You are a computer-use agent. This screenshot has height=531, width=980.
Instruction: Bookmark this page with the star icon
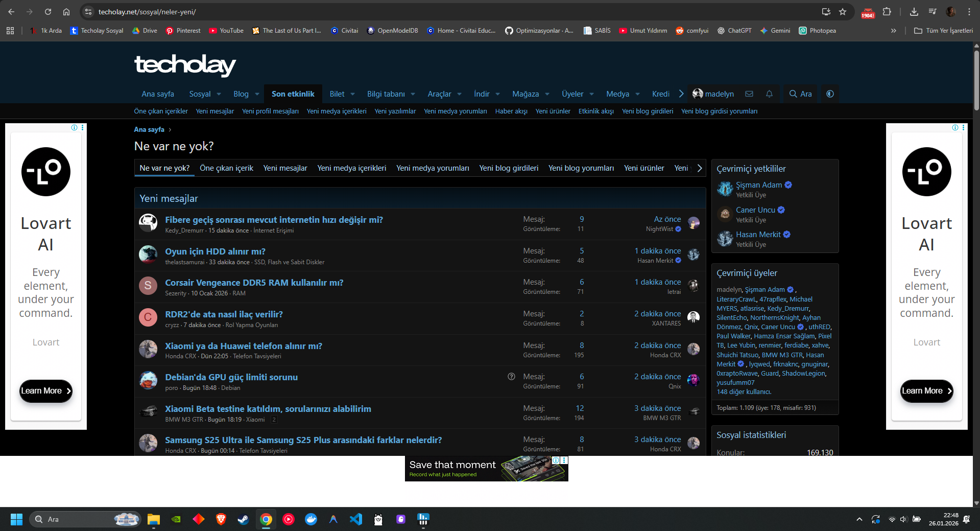coord(843,12)
